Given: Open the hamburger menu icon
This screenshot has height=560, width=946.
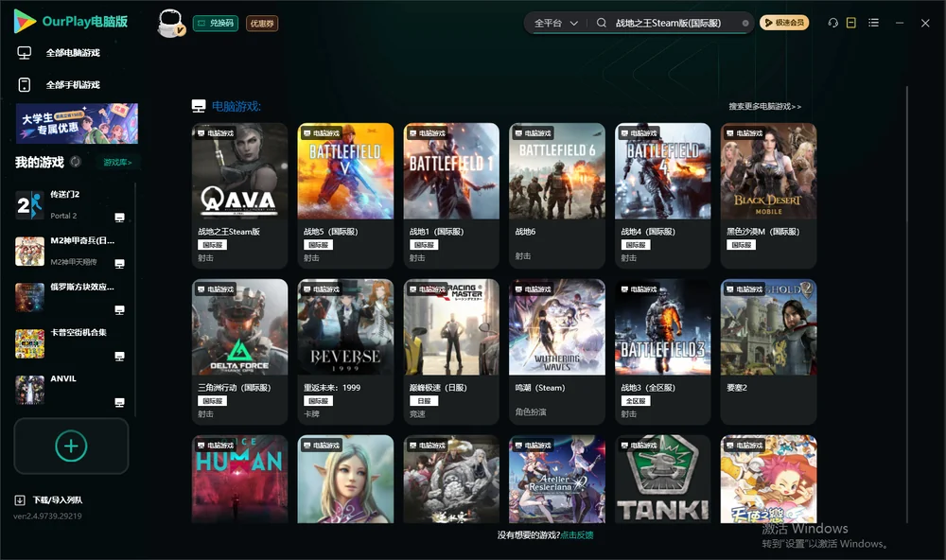Looking at the screenshot, I should (873, 23).
